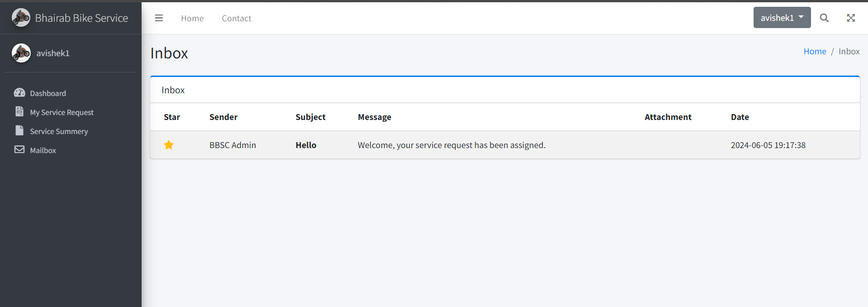
Task: Click the Sender column header
Action: 223,117
